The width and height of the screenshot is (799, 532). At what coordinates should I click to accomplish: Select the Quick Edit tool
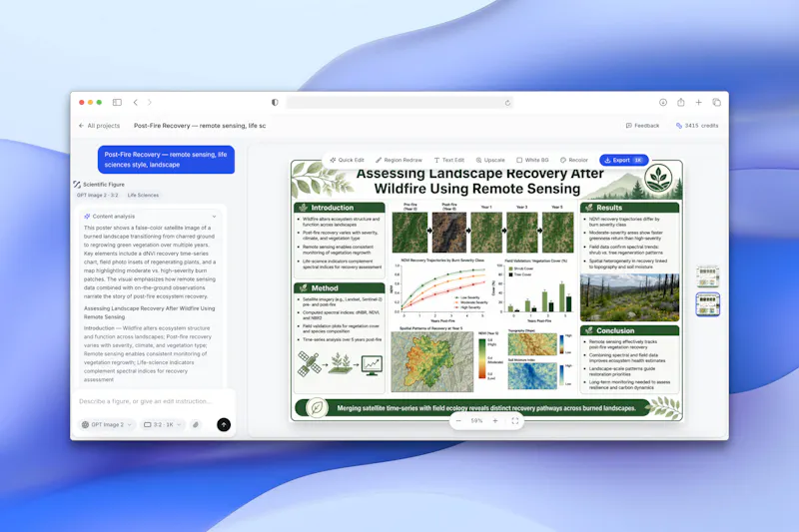(x=347, y=160)
